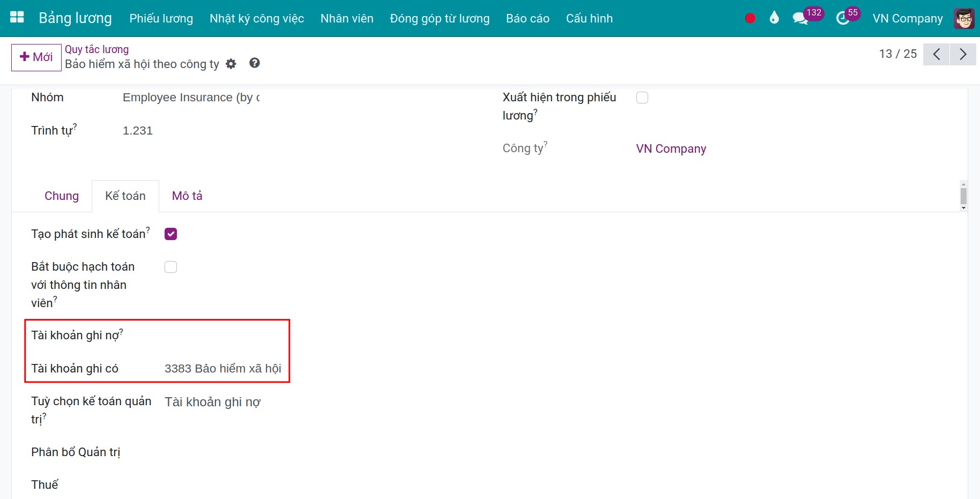Enable Bắt buộc hạch toán với thông tin nhân viên

[x=171, y=267]
